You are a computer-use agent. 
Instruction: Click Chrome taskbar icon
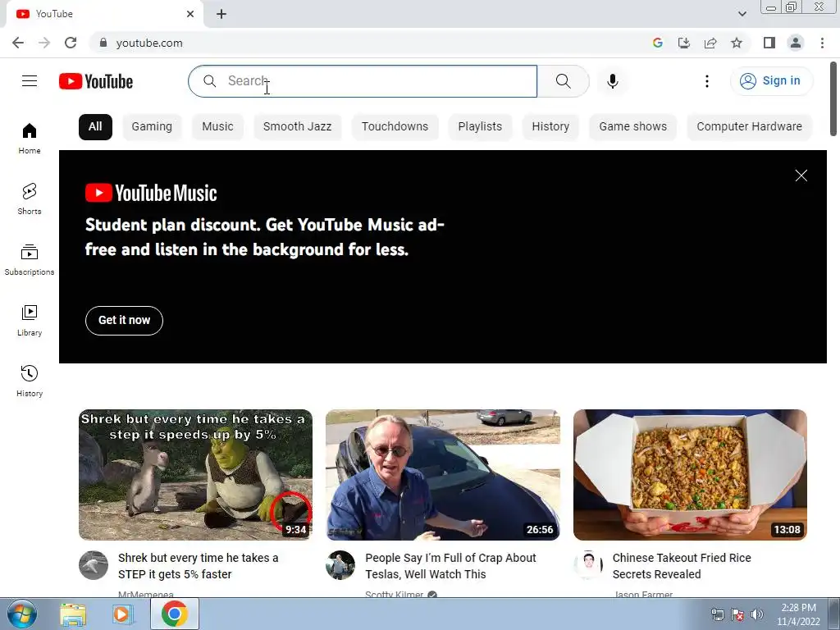click(174, 614)
